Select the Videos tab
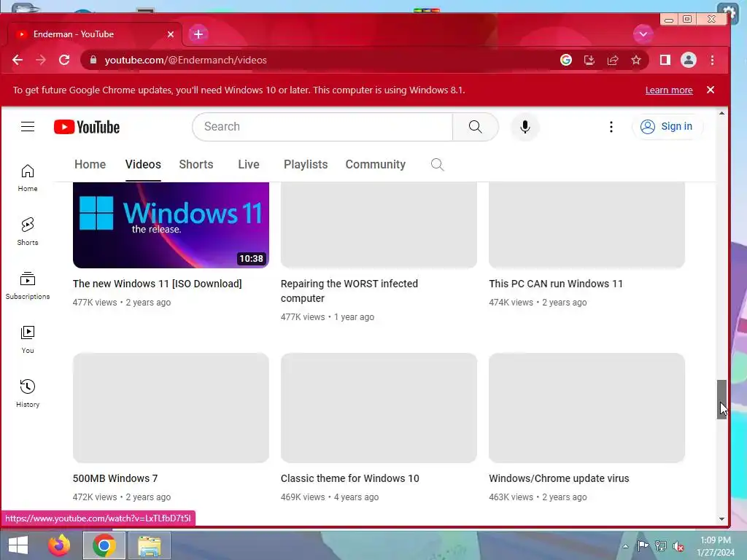The width and height of the screenshot is (747, 560). [x=143, y=164]
